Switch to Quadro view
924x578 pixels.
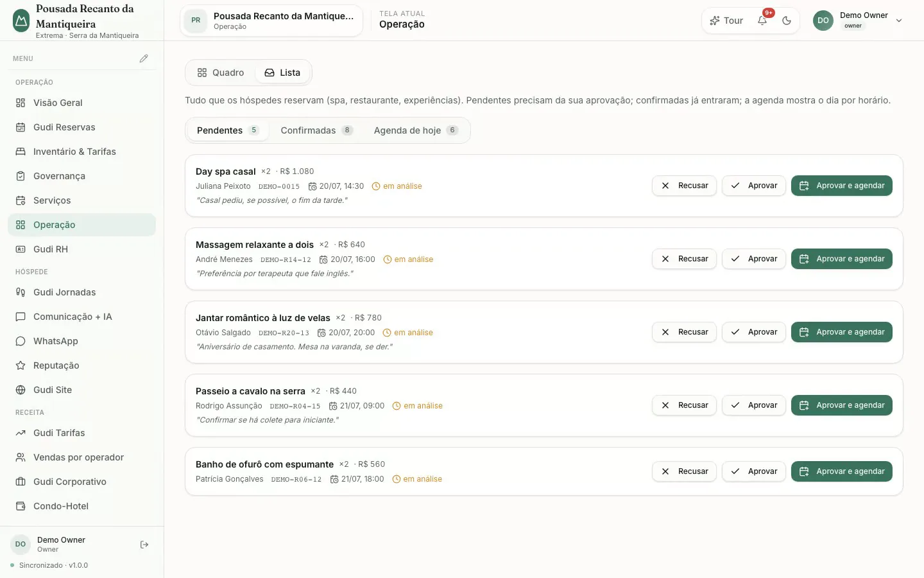click(221, 73)
